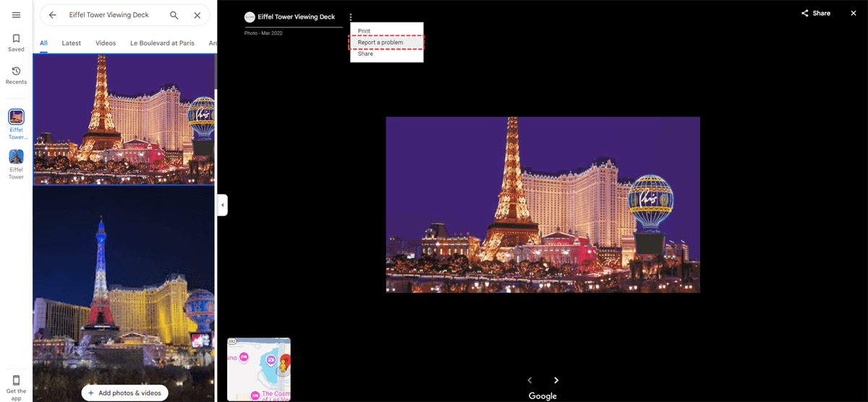Screen dimensions: 868x402
Task: Click the Photo - Mar 2022 caption
Action: pos(263,33)
